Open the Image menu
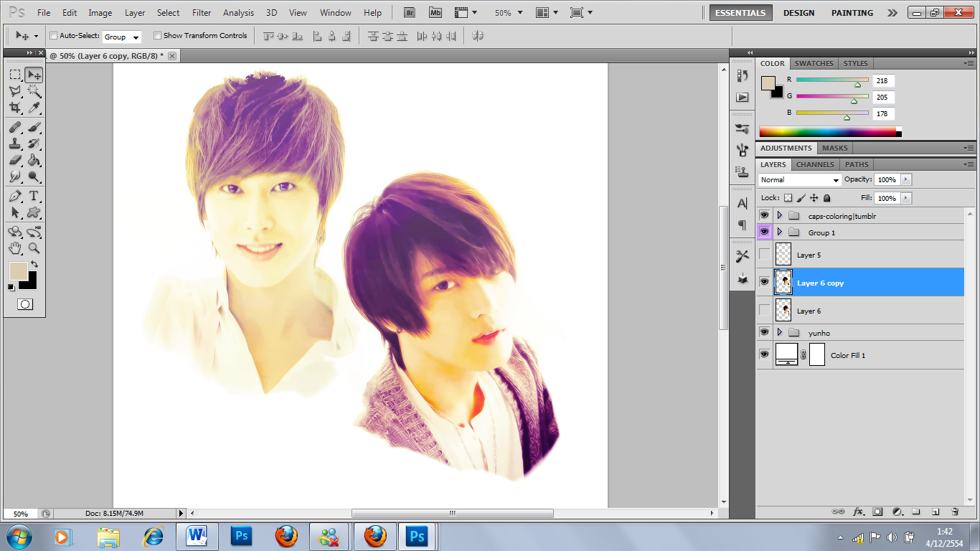 [100, 13]
